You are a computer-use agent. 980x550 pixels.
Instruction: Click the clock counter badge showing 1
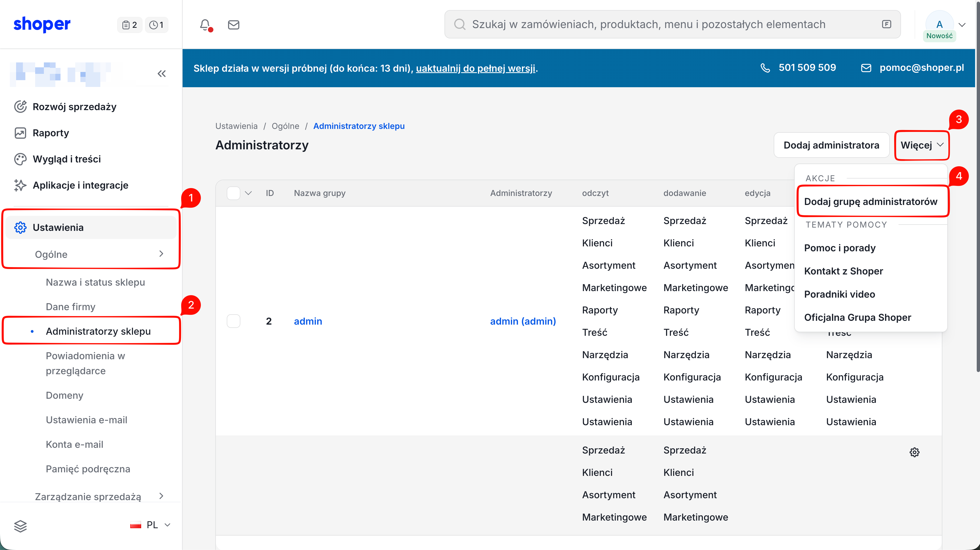click(156, 25)
